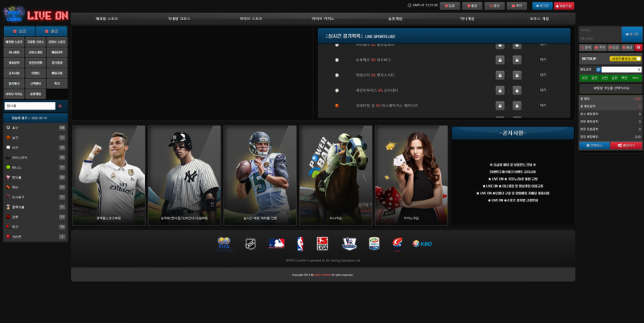Select the soccer category in sports list
644x323 pixels.
coord(16,127)
